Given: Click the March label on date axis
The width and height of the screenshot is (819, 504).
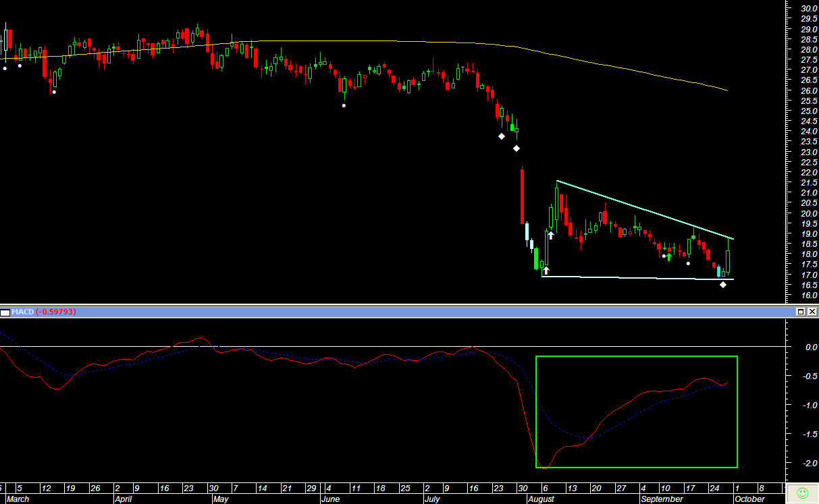Looking at the screenshot, I should pos(18,499).
